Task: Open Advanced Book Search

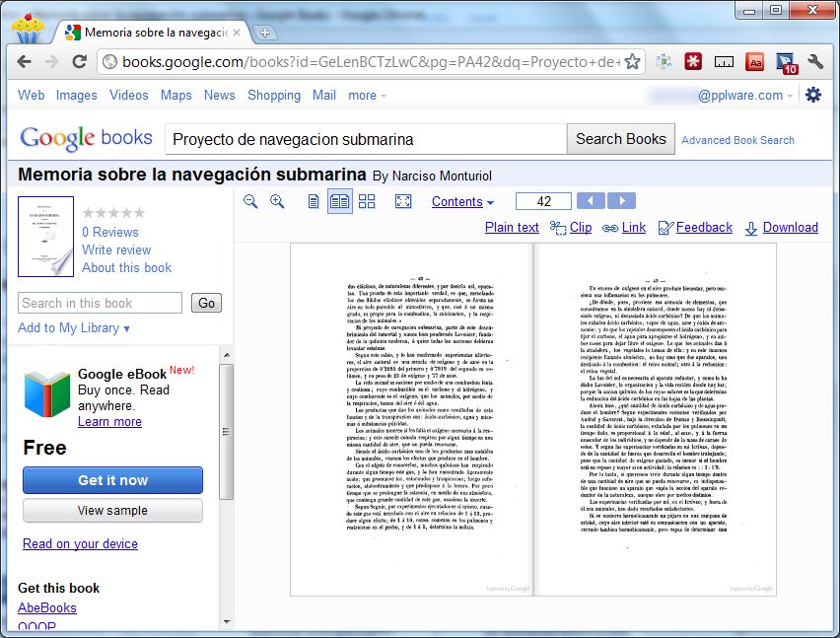Action: point(737,140)
